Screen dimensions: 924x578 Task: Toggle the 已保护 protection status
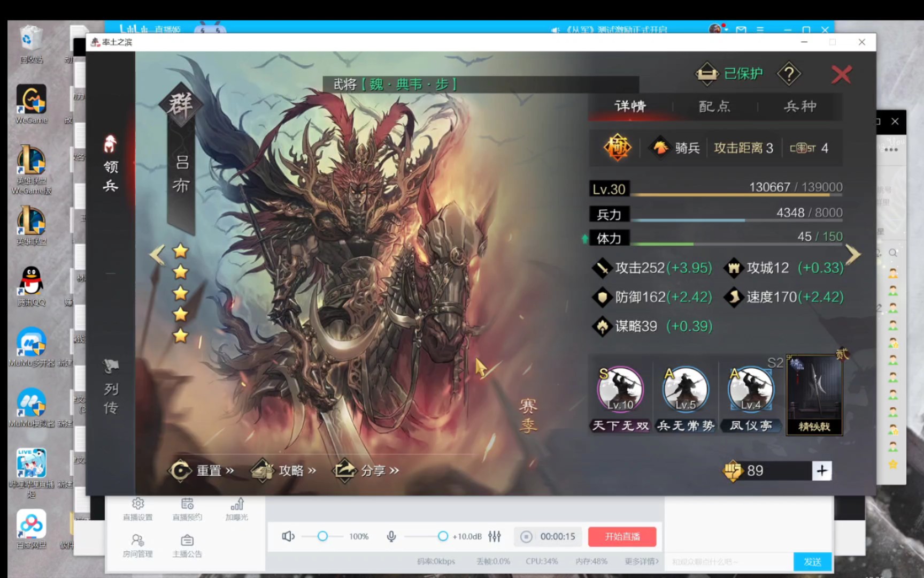click(x=729, y=74)
